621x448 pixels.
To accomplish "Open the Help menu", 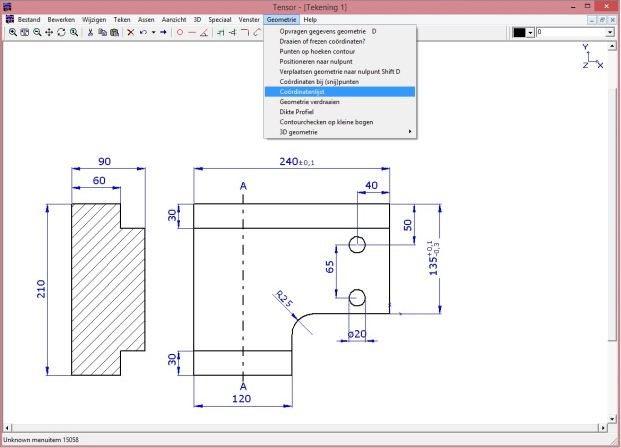I will pyautogui.click(x=310, y=19).
